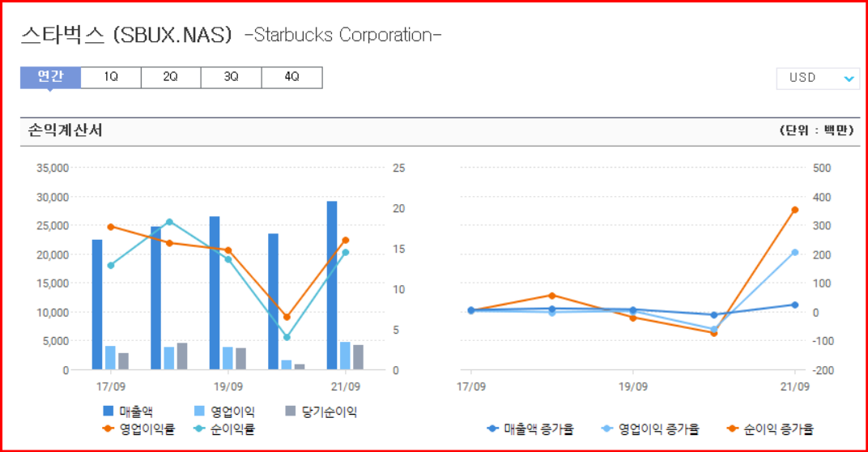Toggle 영업이익 legend swatch

point(199,411)
